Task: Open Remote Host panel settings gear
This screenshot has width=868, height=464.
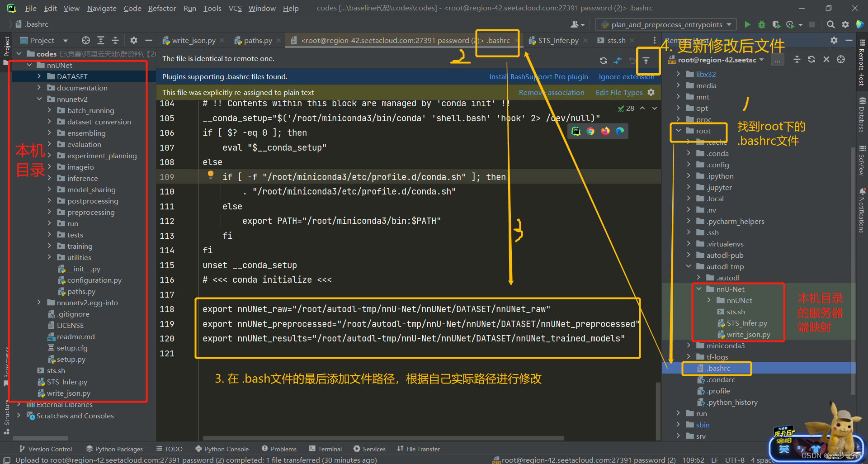Action: tap(834, 41)
